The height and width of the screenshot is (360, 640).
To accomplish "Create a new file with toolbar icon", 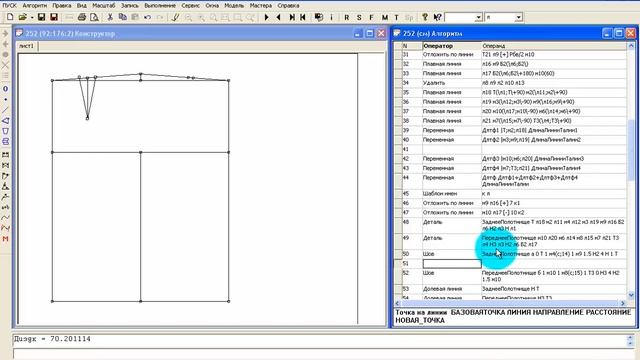I will (10, 17).
